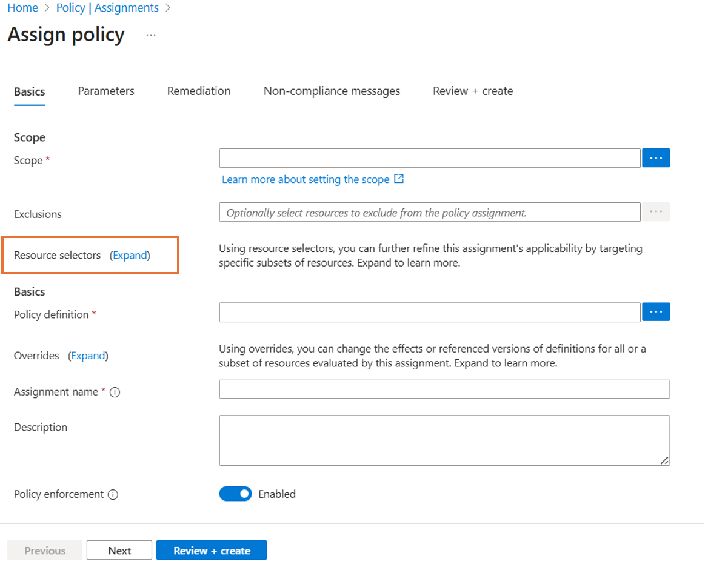Select the Basics tab
Viewport: 728px width, 573px height.
[x=30, y=91]
